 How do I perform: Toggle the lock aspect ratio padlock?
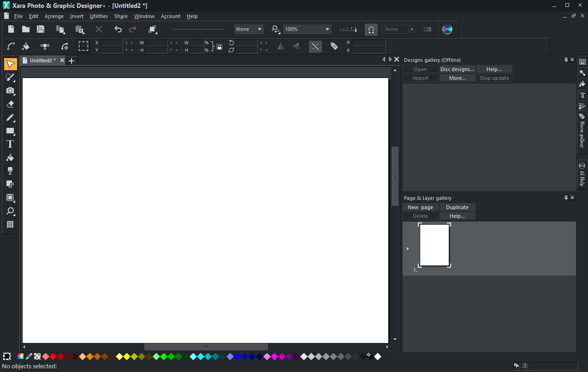(x=220, y=47)
